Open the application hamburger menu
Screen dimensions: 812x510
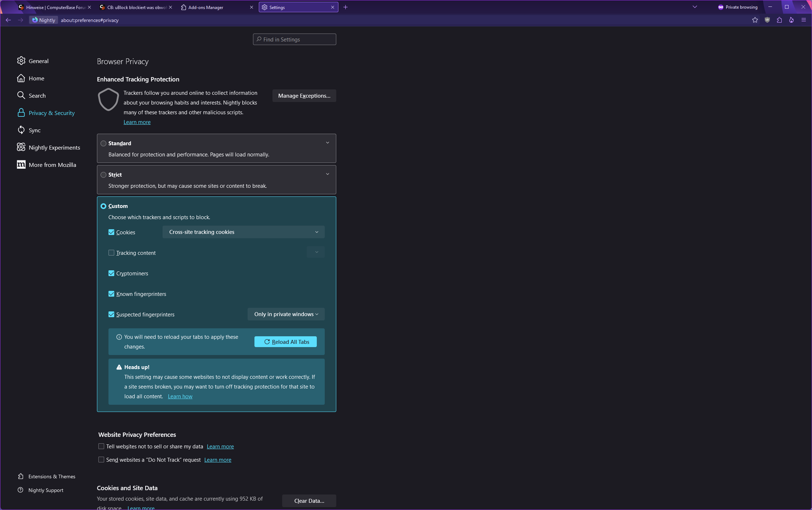pos(803,20)
